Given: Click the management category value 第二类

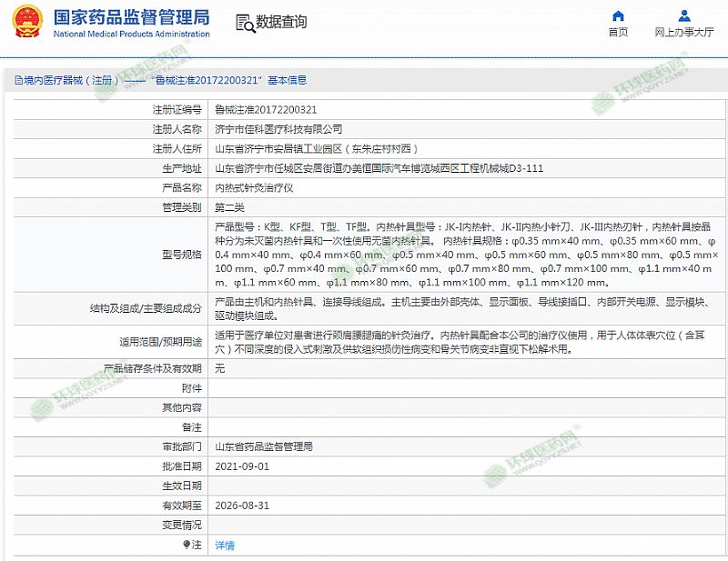Looking at the screenshot, I should click(x=229, y=207).
